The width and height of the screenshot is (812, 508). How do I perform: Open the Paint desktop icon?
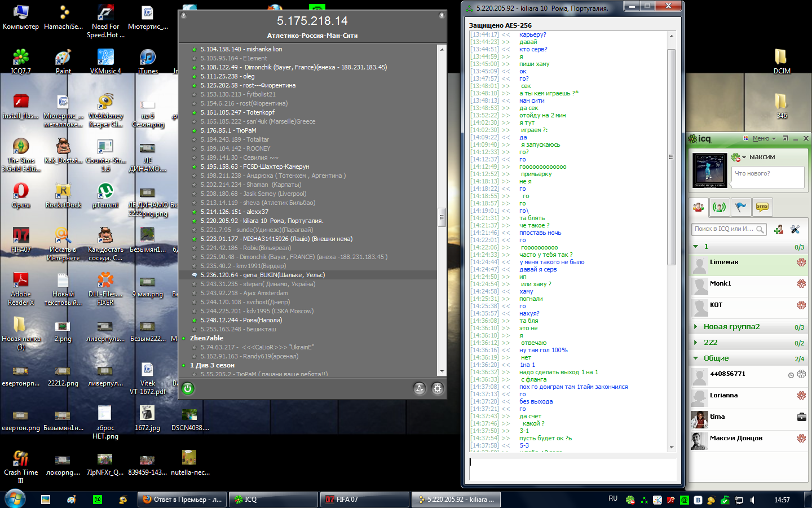click(x=63, y=62)
